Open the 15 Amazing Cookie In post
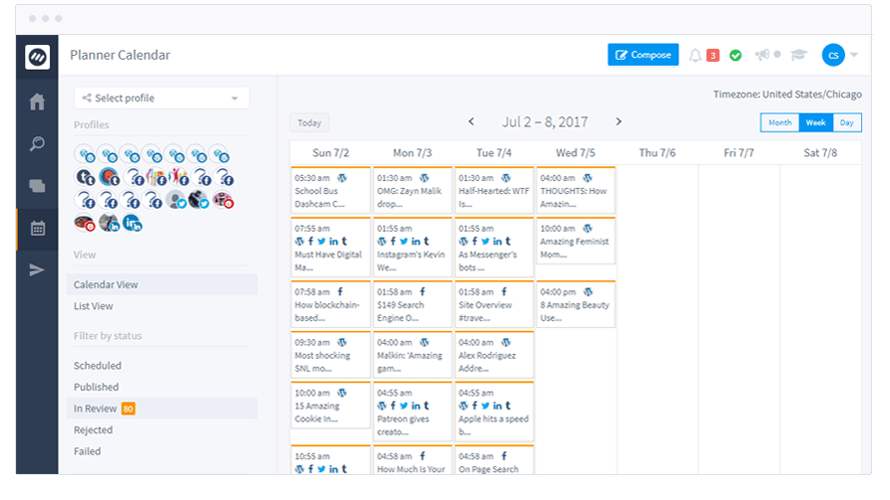Viewport: 890px width, 500px height. pos(330,405)
